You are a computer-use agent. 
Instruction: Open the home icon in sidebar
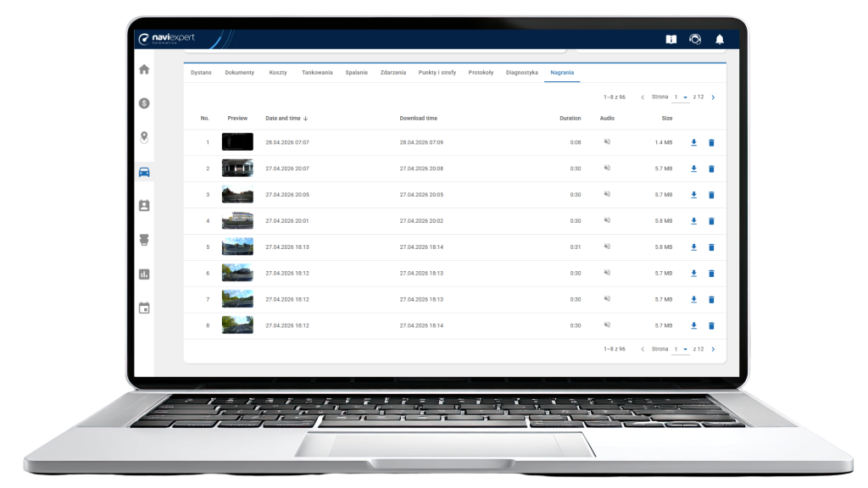coord(144,69)
